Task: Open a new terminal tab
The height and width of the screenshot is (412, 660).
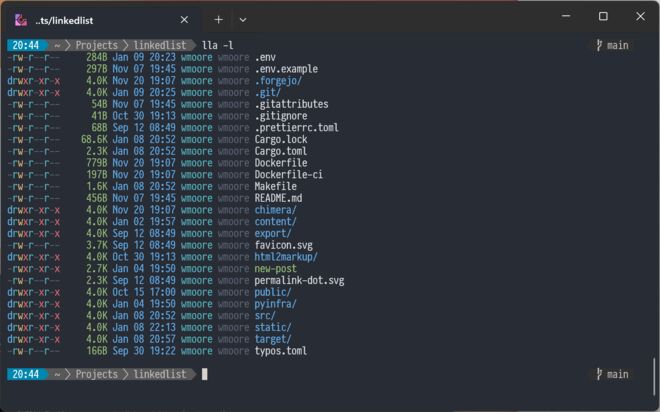Action: [x=218, y=20]
